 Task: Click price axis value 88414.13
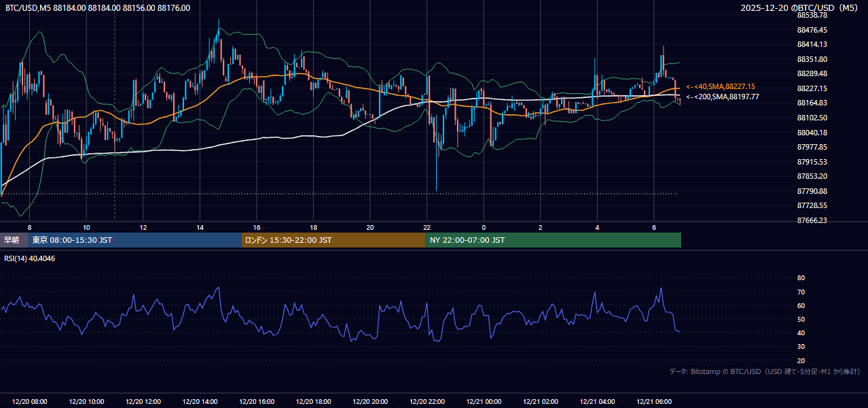pos(812,44)
